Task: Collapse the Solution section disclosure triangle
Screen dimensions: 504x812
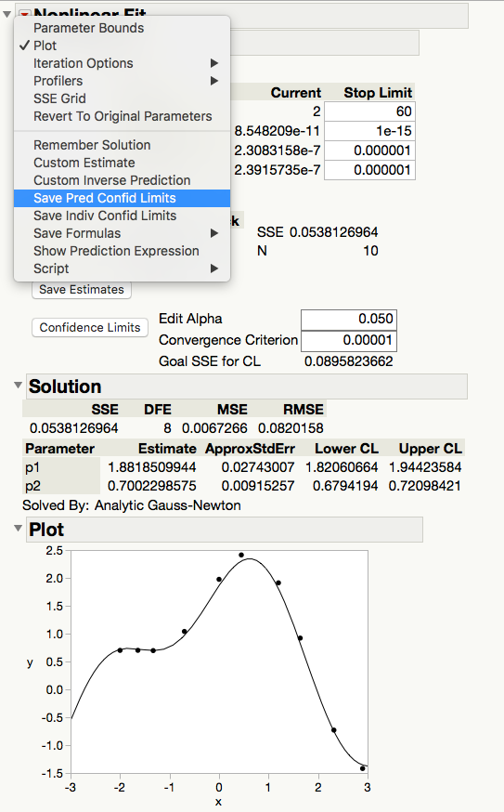Action: (19, 386)
